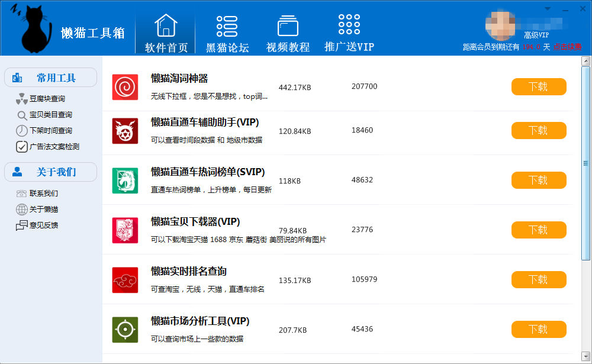Click the 视频教程 video tutorial icon
Image resolution: width=592 pixels, height=364 pixels.
288,26
